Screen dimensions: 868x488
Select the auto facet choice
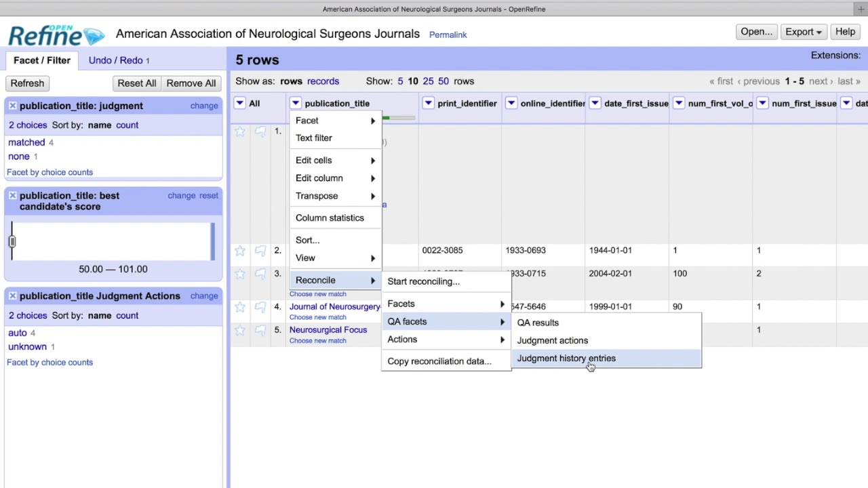pyautogui.click(x=18, y=333)
